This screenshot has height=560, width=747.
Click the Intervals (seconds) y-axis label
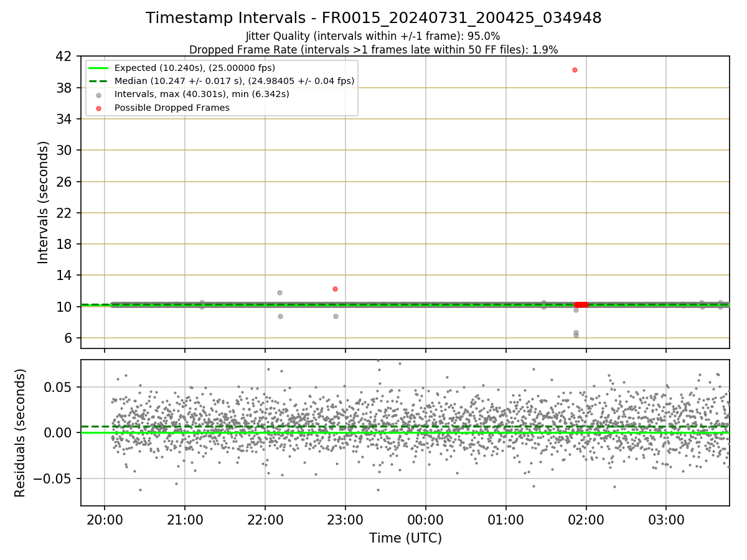point(43,202)
